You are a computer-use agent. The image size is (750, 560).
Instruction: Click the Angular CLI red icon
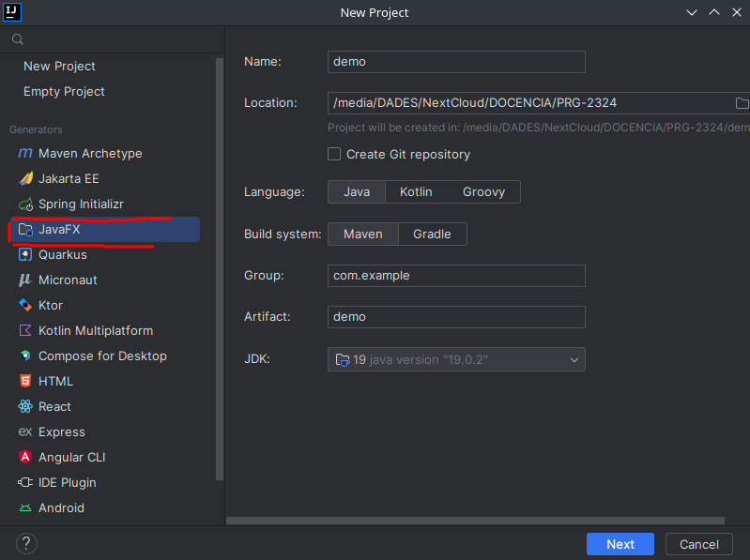[x=25, y=457]
